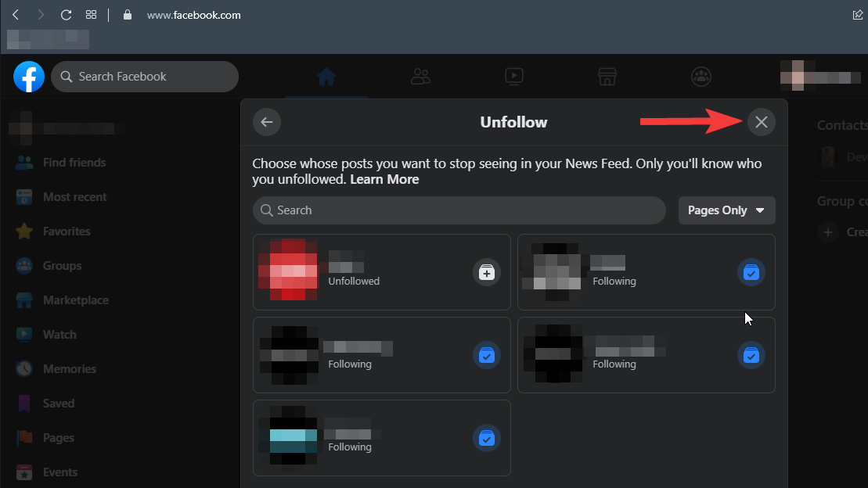868x488 pixels.
Task: Click the Saved bookmark icon
Action: coord(24,404)
